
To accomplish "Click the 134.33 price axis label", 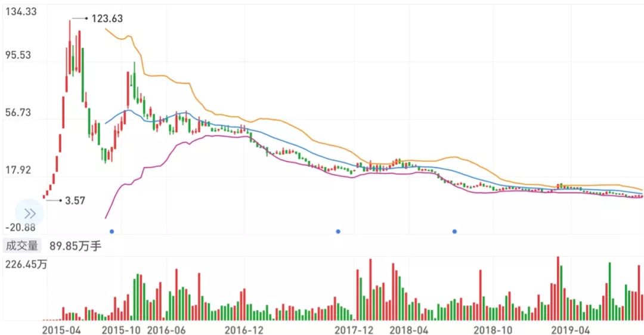I will coord(21,11).
